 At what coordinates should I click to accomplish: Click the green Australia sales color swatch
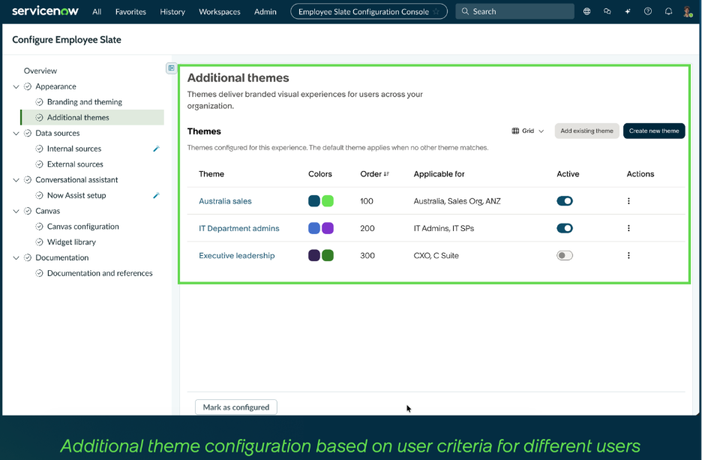pos(328,201)
